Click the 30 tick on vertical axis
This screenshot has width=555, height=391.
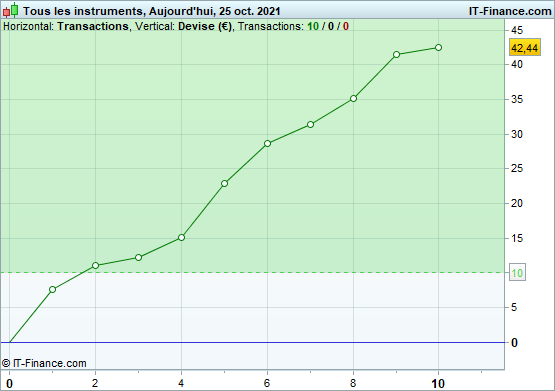(x=517, y=134)
